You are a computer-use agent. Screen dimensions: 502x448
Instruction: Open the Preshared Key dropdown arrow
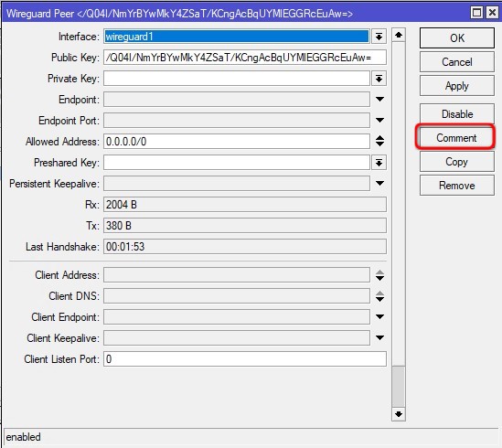pos(379,163)
